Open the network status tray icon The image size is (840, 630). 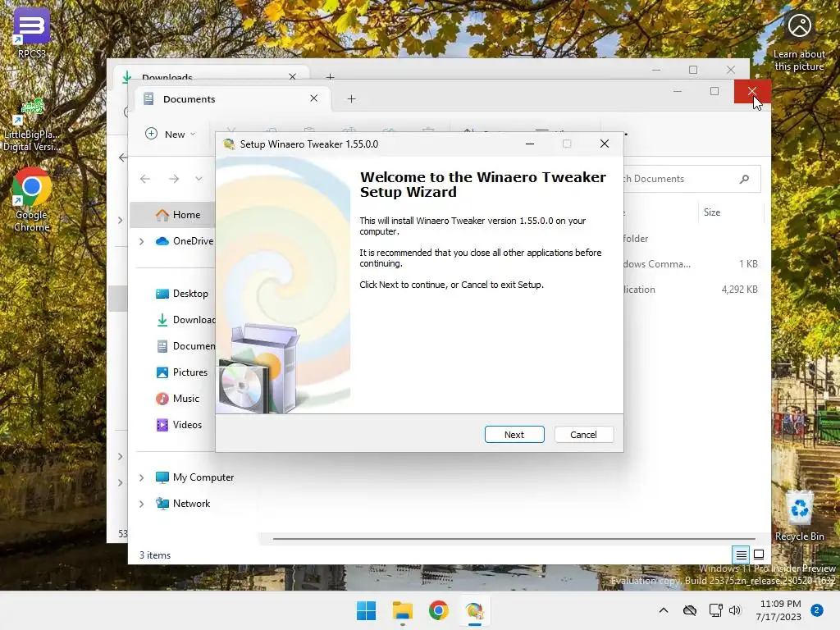[x=715, y=610]
